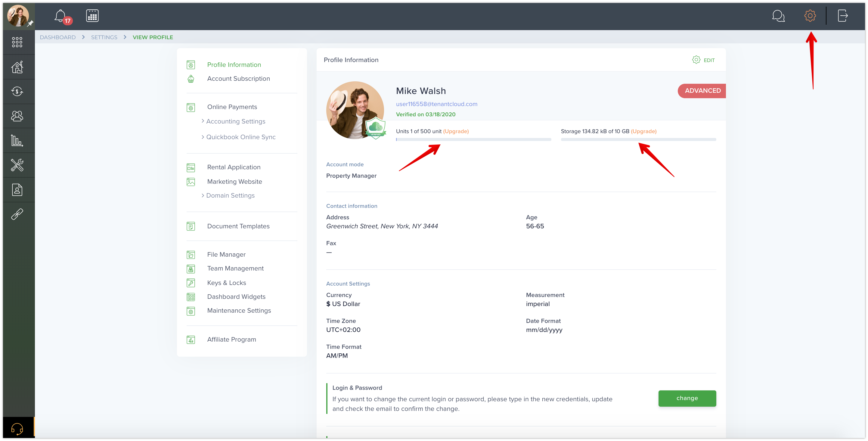Click the Account Subscription cupcake icon
Image resolution: width=868 pixels, height=441 pixels.
(191, 79)
